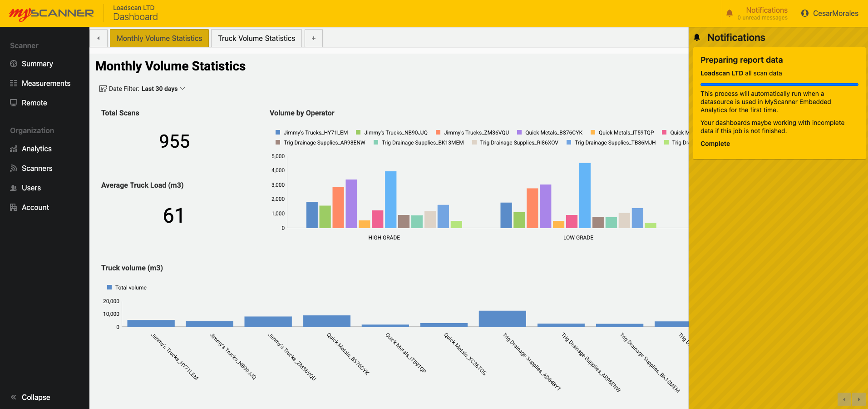Image resolution: width=868 pixels, height=409 pixels.
Task: Click the report progress bar
Action: click(779, 85)
